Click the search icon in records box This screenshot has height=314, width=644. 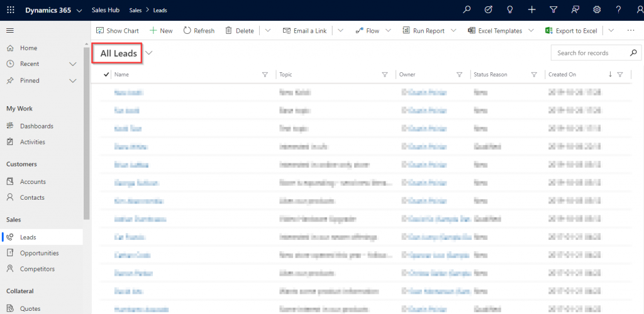pyautogui.click(x=633, y=53)
